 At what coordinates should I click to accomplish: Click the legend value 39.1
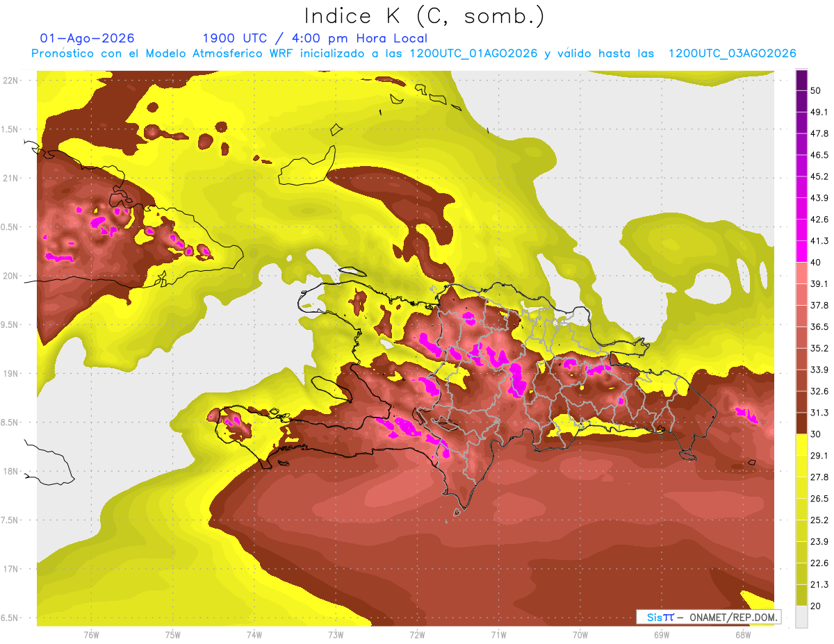(819, 283)
